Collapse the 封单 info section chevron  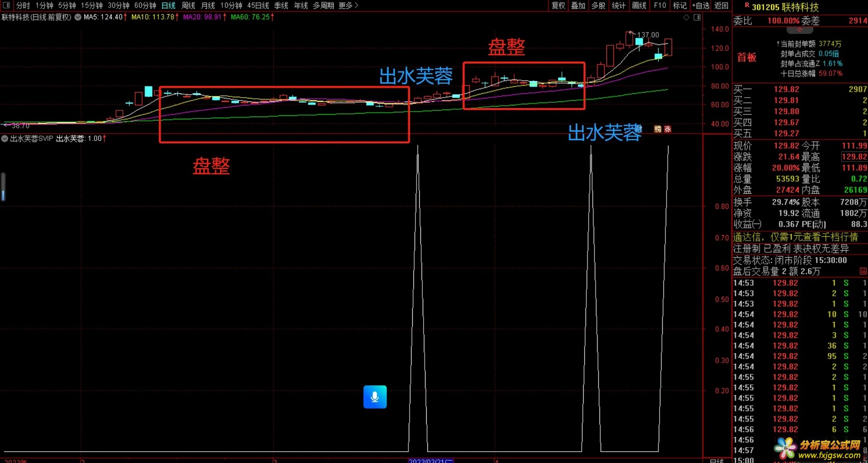(800, 30)
